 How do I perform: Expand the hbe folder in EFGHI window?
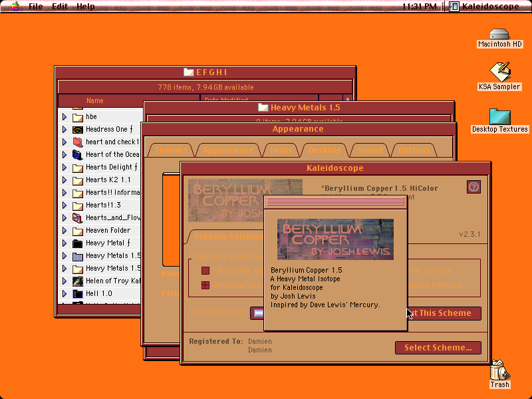click(65, 117)
